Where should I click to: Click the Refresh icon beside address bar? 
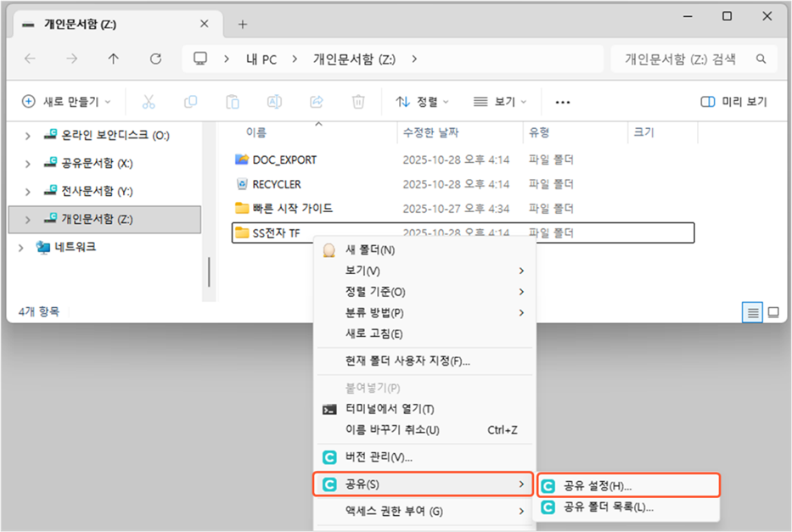tap(155, 59)
